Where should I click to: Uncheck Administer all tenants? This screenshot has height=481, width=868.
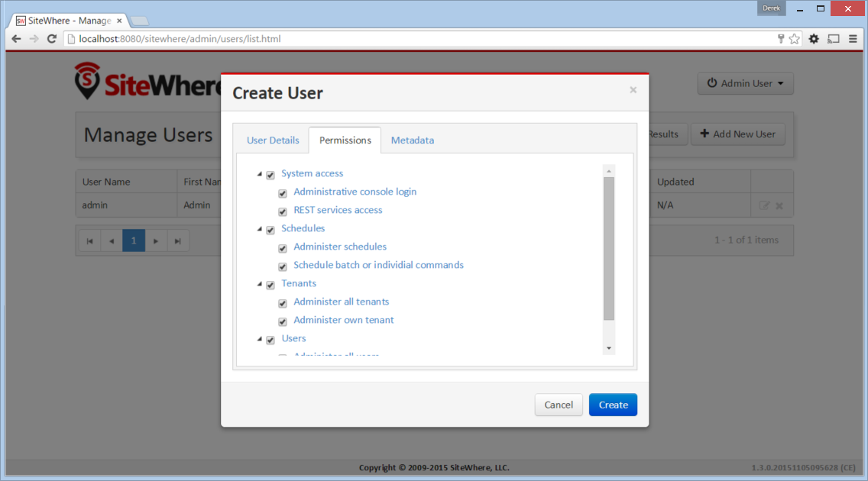coord(283,303)
